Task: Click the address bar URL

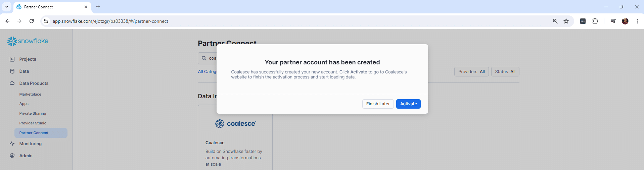Action: [x=110, y=21]
